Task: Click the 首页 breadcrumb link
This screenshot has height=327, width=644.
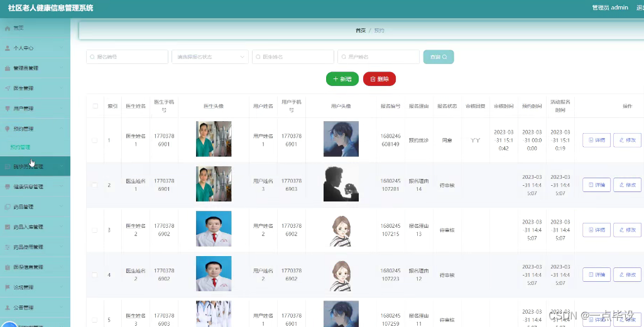Action: (x=361, y=31)
